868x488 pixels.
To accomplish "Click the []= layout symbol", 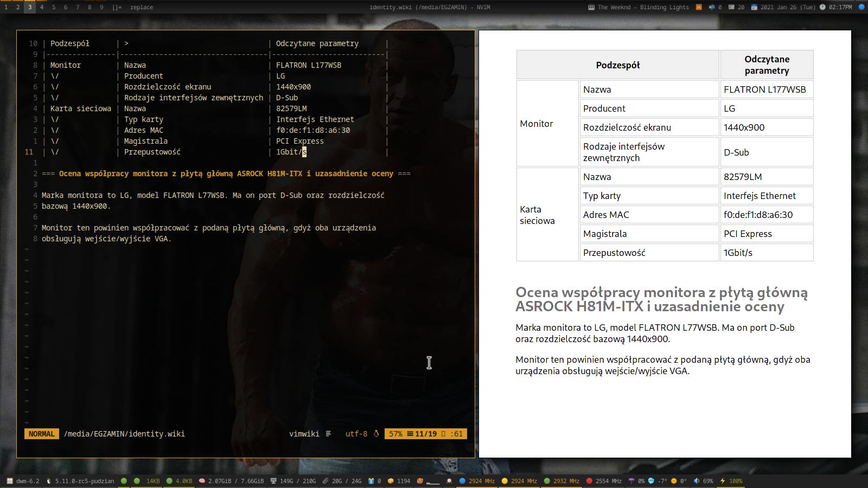I will point(117,7).
